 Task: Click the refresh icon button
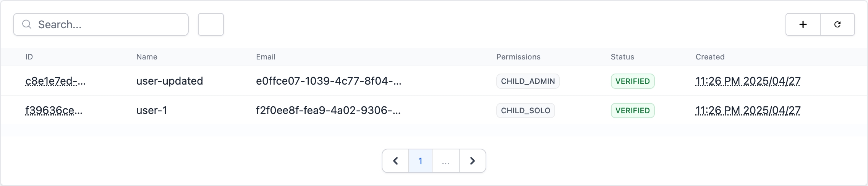(837, 24)
